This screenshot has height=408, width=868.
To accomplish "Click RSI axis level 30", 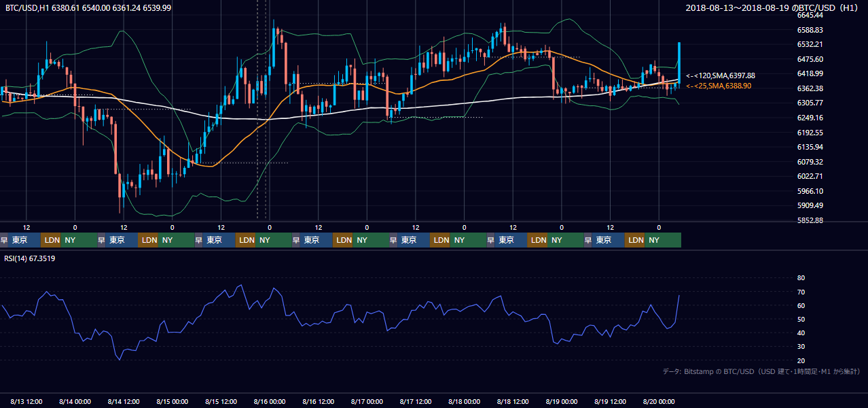I will (x=801, y=347).
